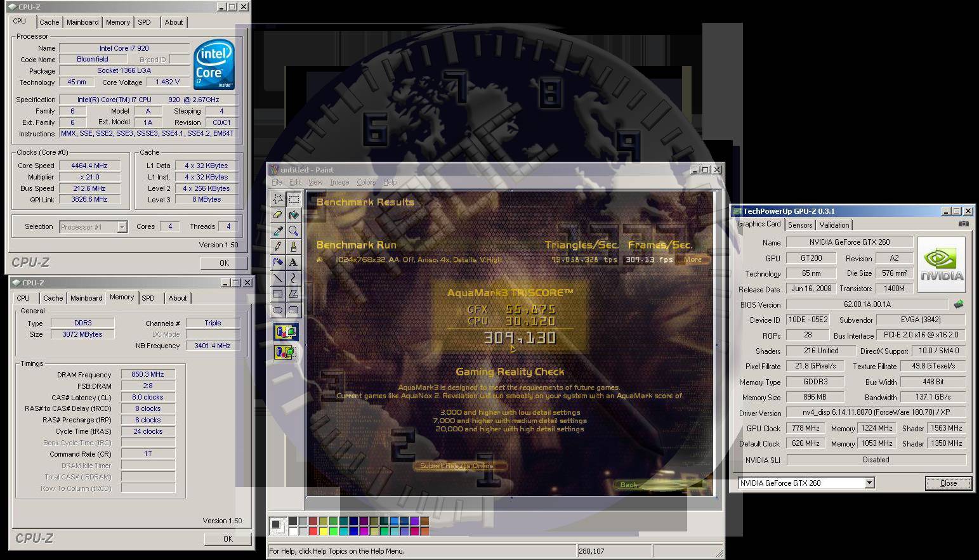The width and height of the screenshot is (979, 560).
Task: Activate the Pick Color eyedropper tool
Action: pyautogui.click(x=278, y=231)
